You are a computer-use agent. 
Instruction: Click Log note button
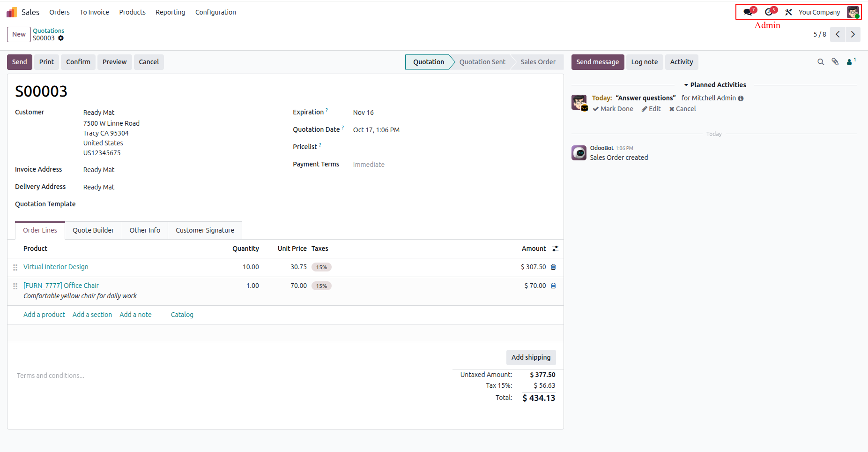[645, 62]
